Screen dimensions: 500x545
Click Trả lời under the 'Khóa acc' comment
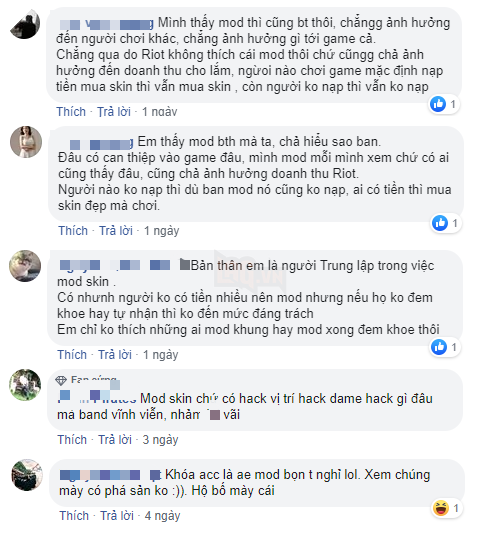click(x=117, y=515)
